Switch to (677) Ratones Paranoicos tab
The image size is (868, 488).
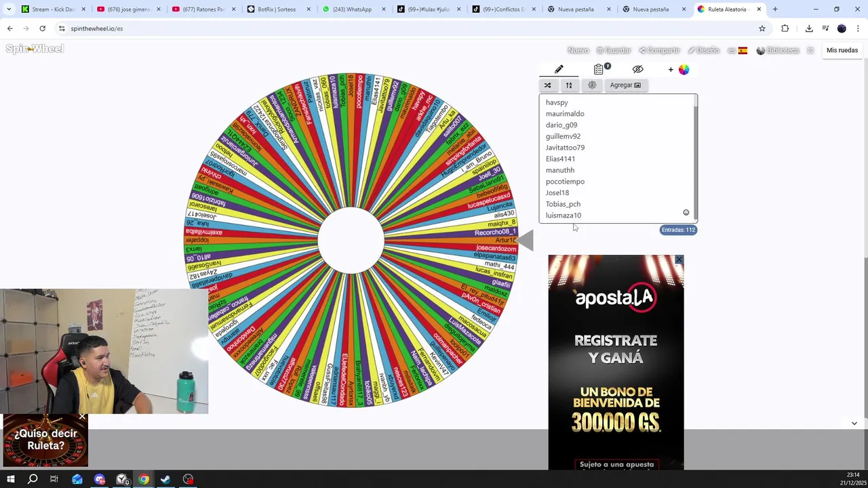(204, 9)
